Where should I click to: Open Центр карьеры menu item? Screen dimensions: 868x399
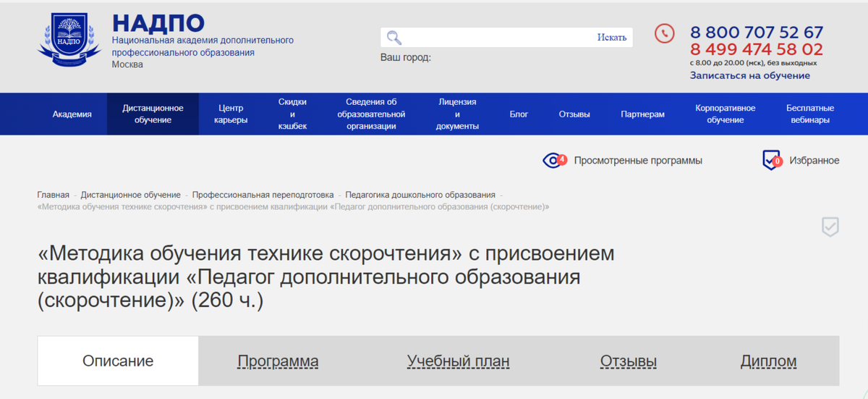(231, 114)
